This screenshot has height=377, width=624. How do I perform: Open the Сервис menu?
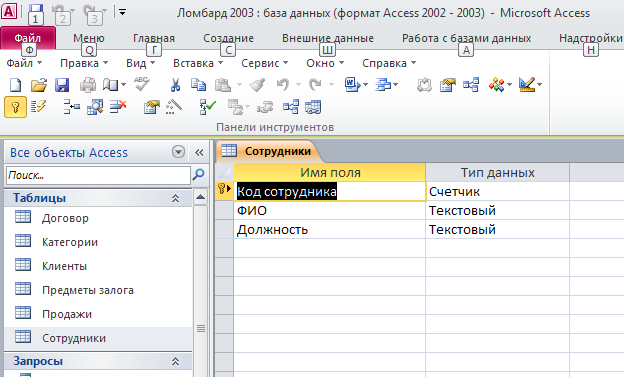[x=264, y=63]
